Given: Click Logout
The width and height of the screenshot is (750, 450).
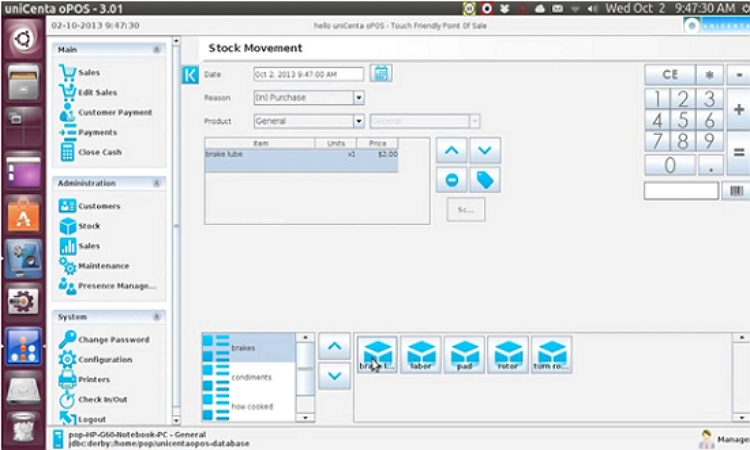Looking at the screenshot, I should 82,419.
